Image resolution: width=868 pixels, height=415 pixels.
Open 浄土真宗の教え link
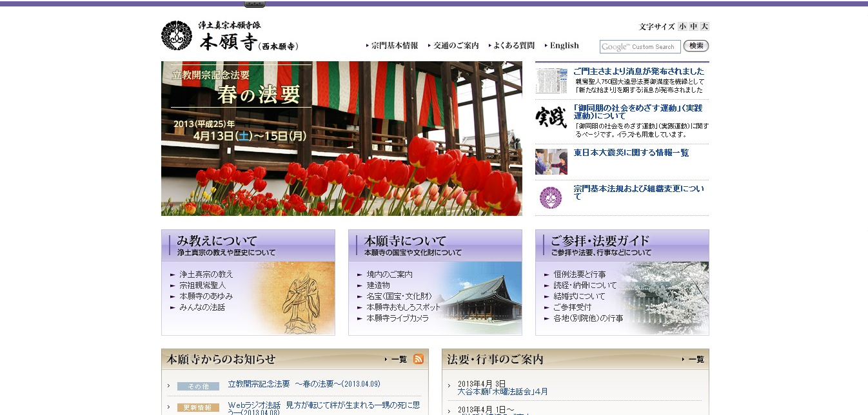206,275
